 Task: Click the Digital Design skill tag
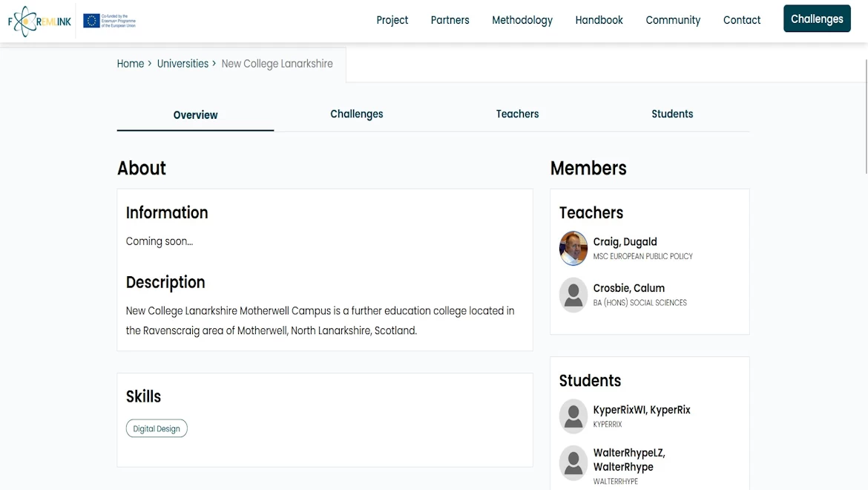pos(157,428)
